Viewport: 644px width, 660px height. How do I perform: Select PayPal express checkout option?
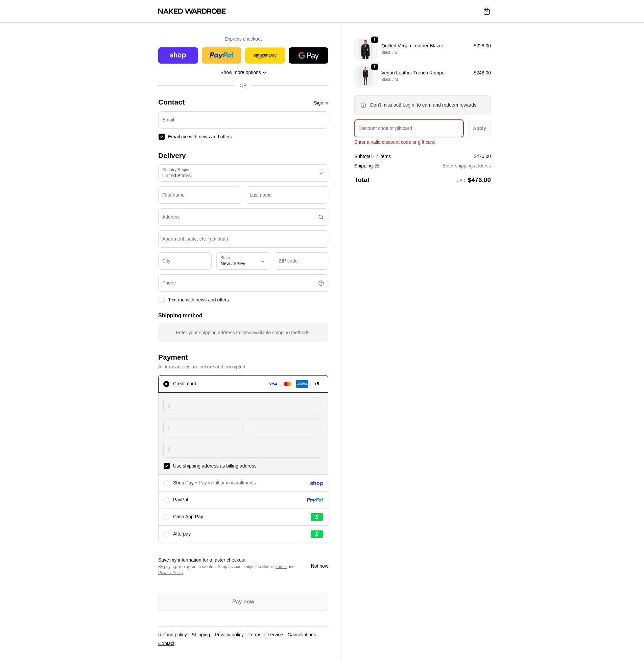pyautogui.click(x=221, y=55)
